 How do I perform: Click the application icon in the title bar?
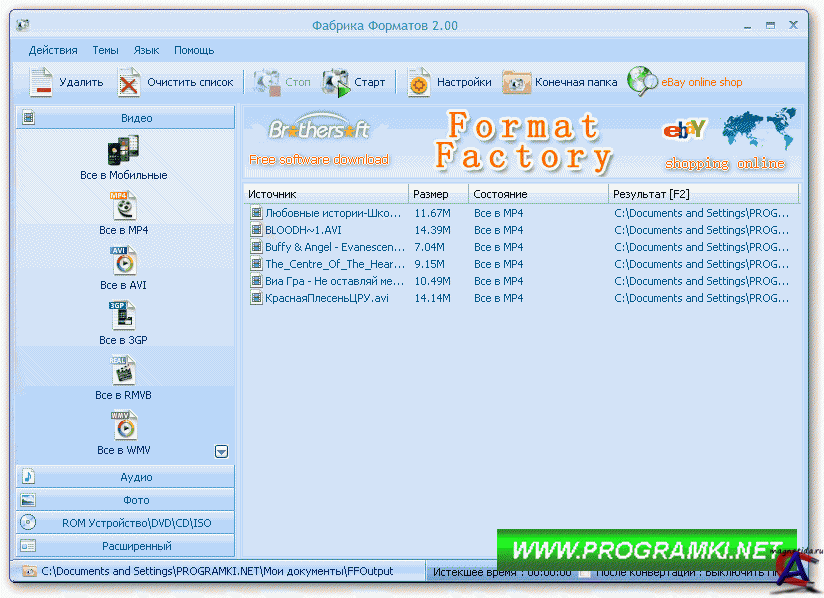click(23, 25)
